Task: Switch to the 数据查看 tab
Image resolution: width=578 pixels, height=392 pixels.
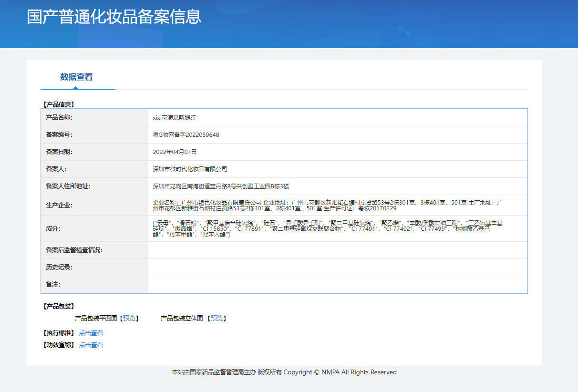Action: pos(76,77)
